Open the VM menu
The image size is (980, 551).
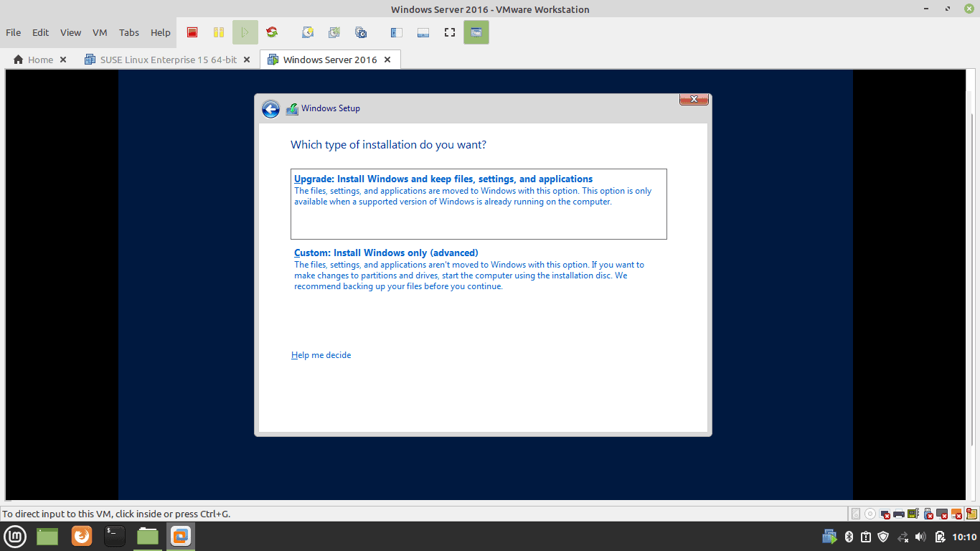(100, 32)
